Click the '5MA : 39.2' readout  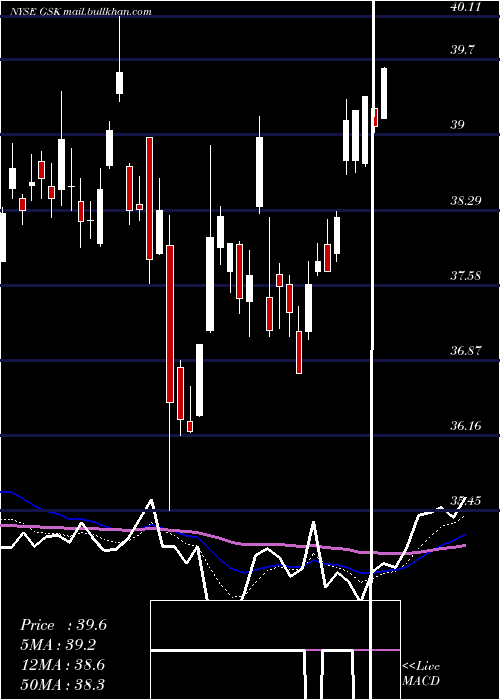click(58, 645)
